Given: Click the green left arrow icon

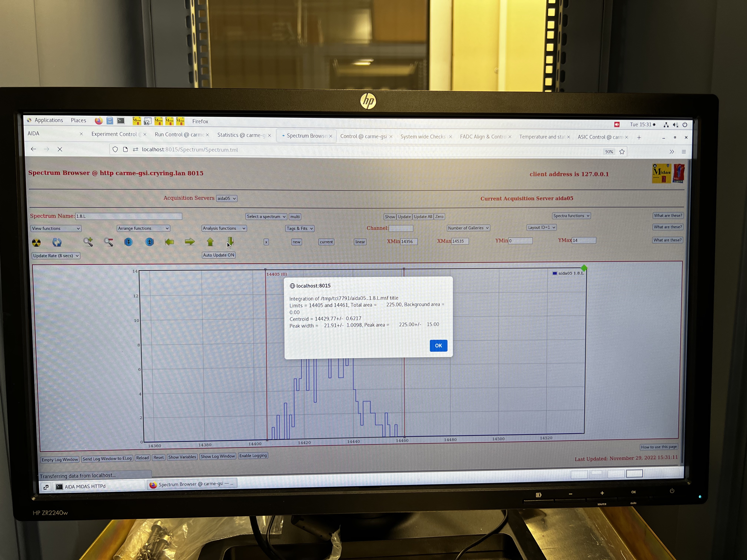Looking at the screenshot, I should (x=170, y=242).
